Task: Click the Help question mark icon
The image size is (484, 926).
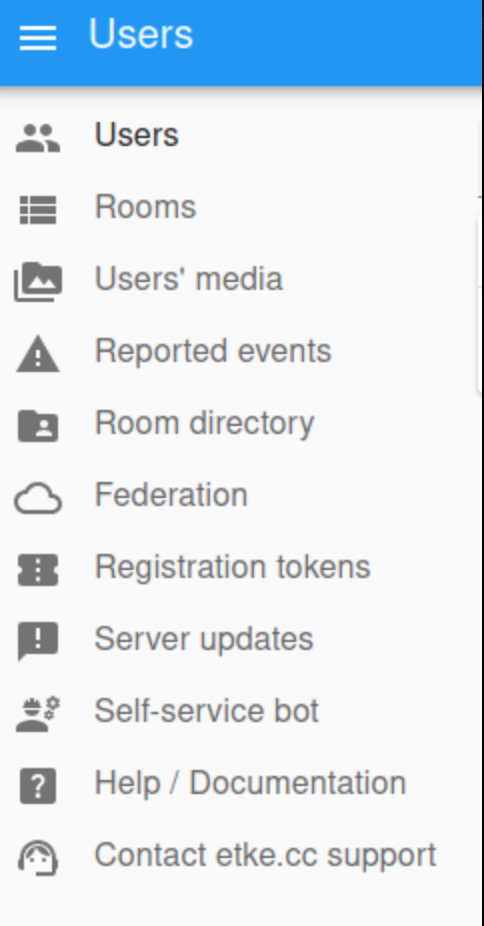Action: [x=38, y=786]
